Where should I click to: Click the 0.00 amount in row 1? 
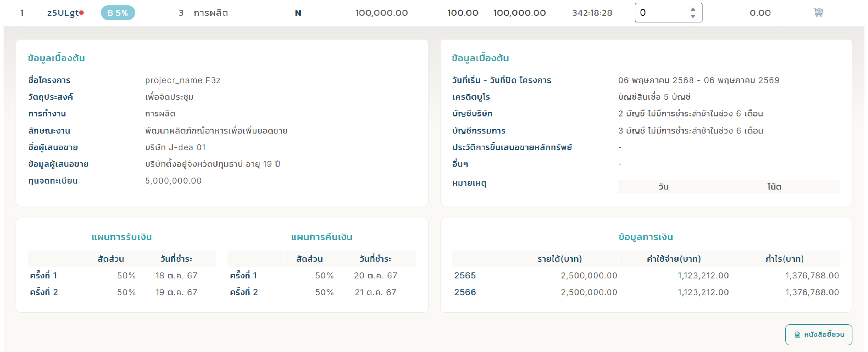[x=760, y=13]
